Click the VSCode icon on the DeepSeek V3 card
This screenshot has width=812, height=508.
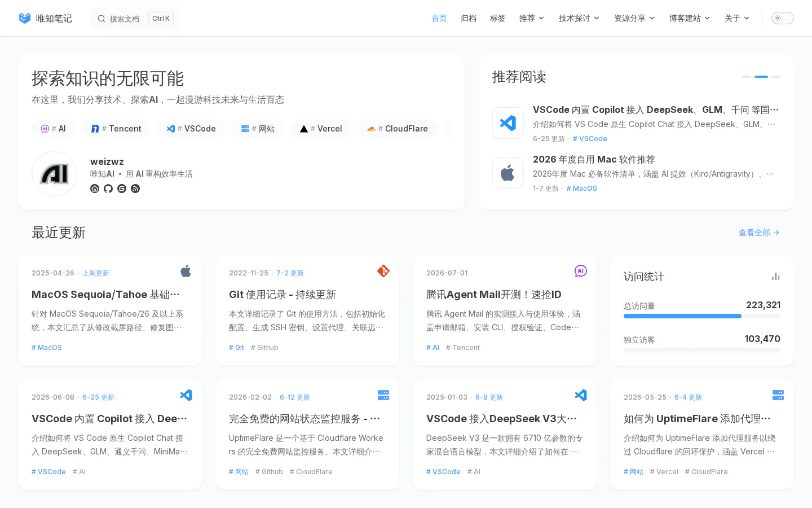(581, 395)
